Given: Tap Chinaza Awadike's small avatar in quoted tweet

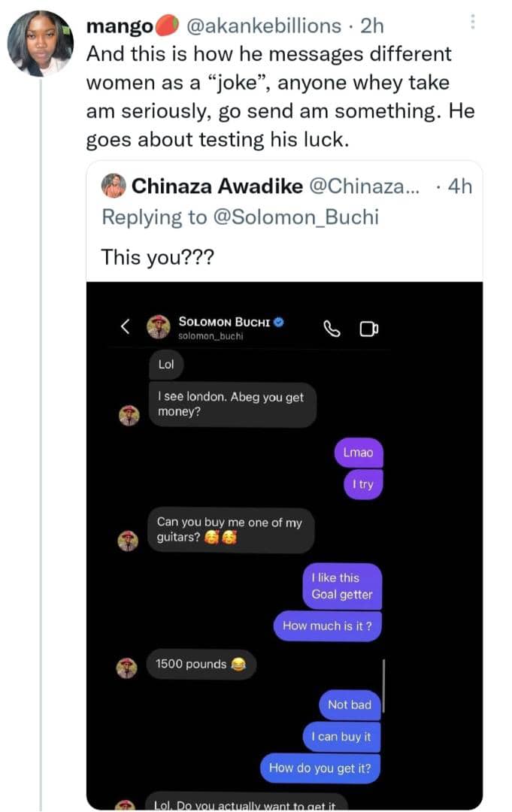Looking at the screenshot, I should [x=114, y=185].
